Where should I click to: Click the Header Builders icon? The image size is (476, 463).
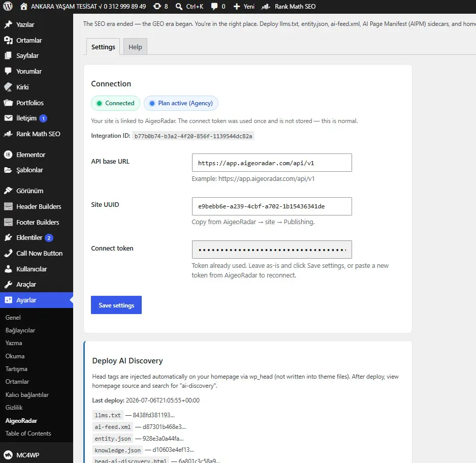pos(8,206)
